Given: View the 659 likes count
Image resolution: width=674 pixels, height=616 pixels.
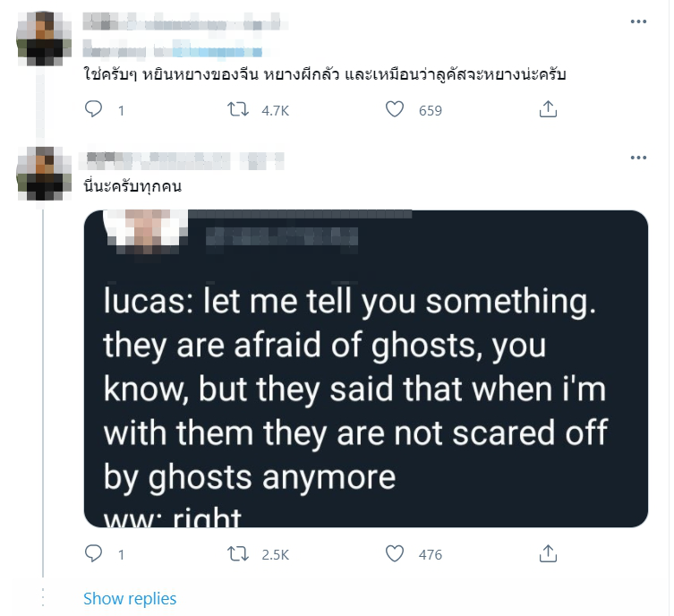Looking at the screenshot, I should pos(431,110).
